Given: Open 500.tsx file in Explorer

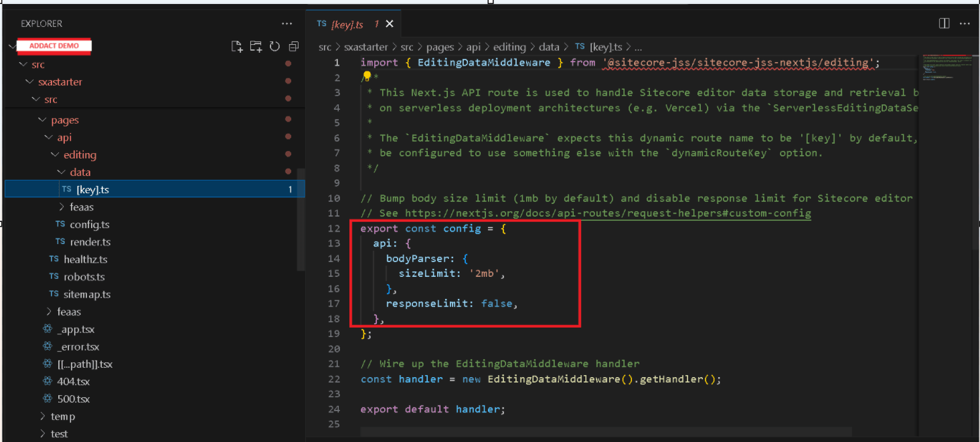Looking at the screenshot, I should 73,399.
